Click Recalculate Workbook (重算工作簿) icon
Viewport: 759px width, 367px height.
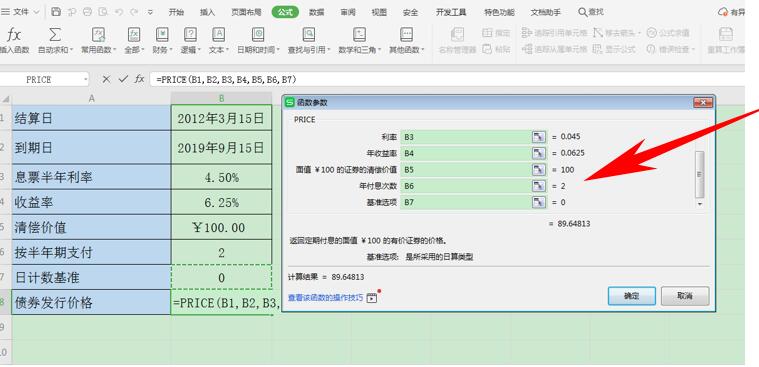click(726, 34)
